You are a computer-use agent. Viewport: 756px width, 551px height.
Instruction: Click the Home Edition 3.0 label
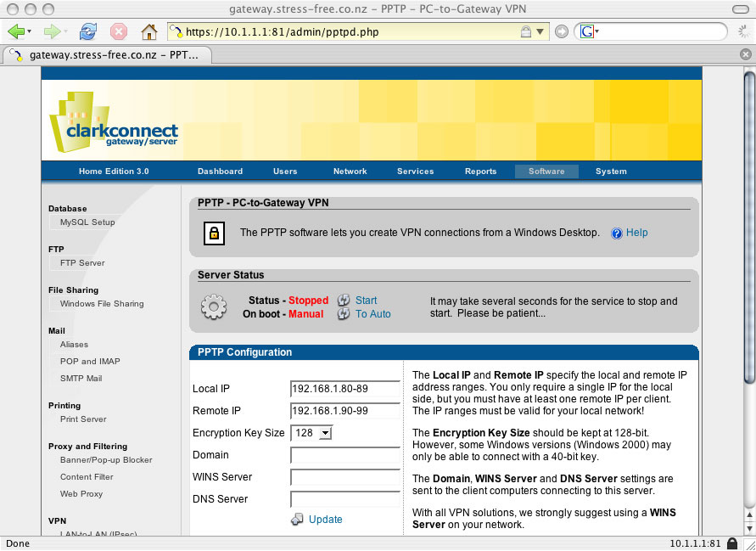coord(114,171)
